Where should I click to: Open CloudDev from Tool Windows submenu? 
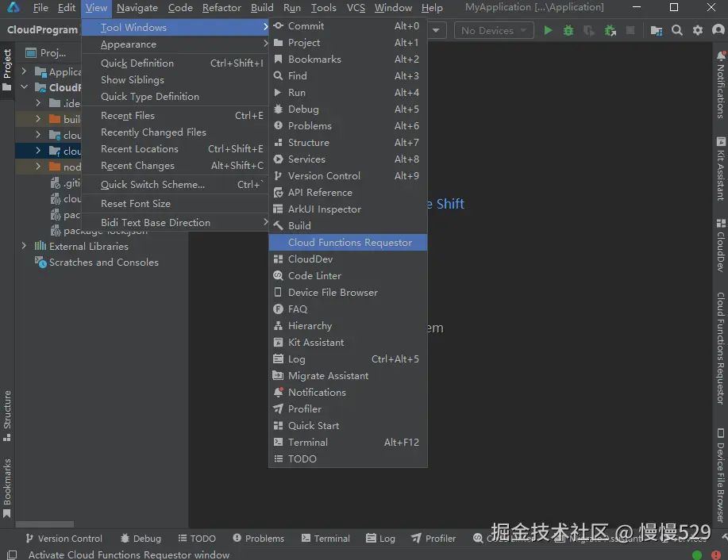(348, 259)
